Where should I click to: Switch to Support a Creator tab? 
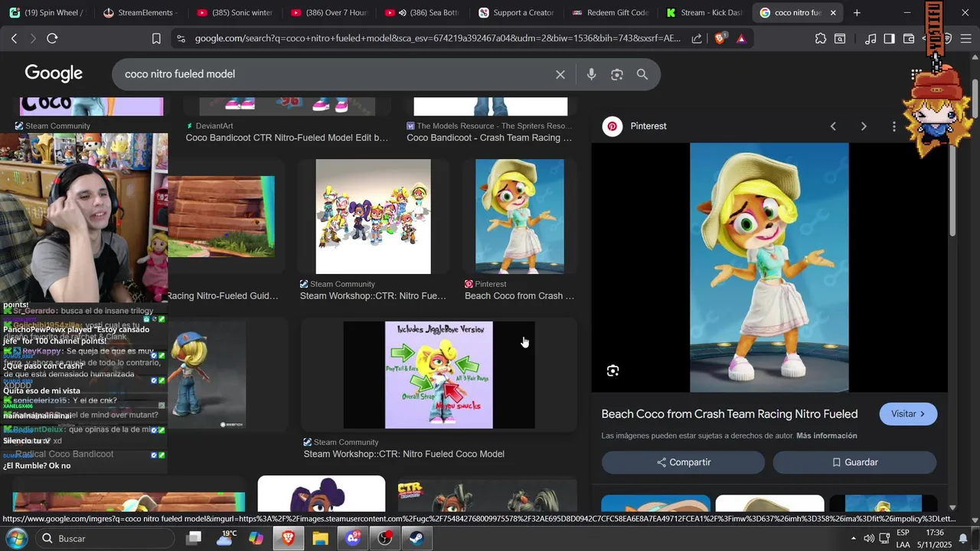(x=517, y=12)
